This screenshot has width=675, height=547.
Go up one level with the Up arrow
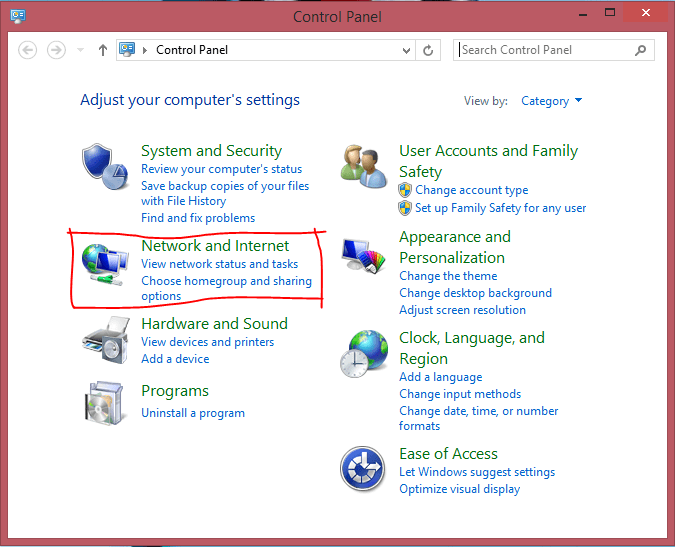pyautogui.click(x=102, y=50)
